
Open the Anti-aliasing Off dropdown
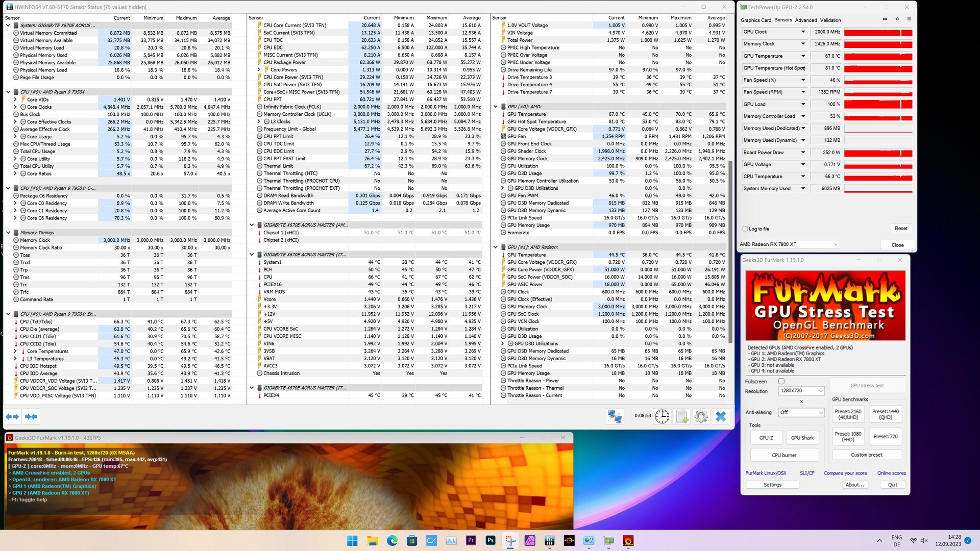801,412
